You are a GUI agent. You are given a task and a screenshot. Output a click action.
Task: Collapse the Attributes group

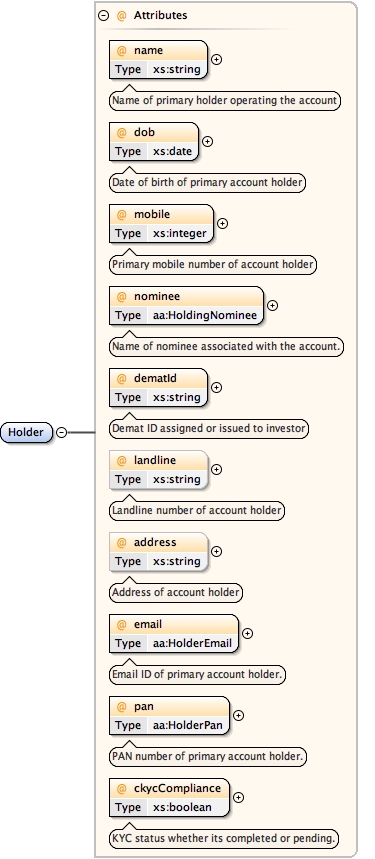[x=103, y=15]
